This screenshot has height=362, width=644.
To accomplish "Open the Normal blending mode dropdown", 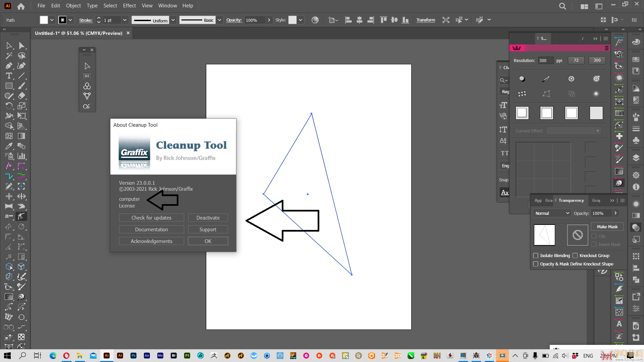I will 552,213.
